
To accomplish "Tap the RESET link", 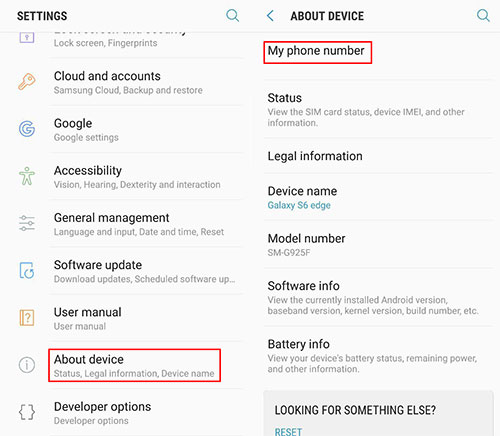I will pos(288,431).
